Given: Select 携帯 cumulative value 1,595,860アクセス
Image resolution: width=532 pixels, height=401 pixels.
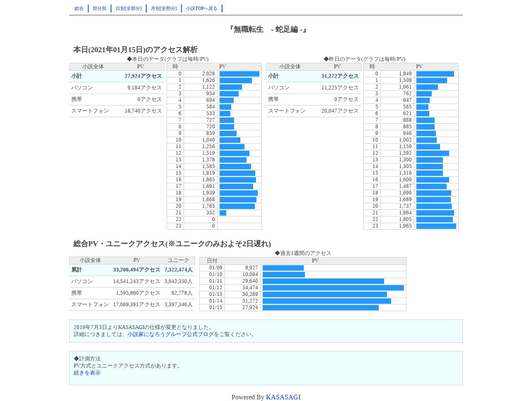Looking at the screenshot, I should click(138, 293).
